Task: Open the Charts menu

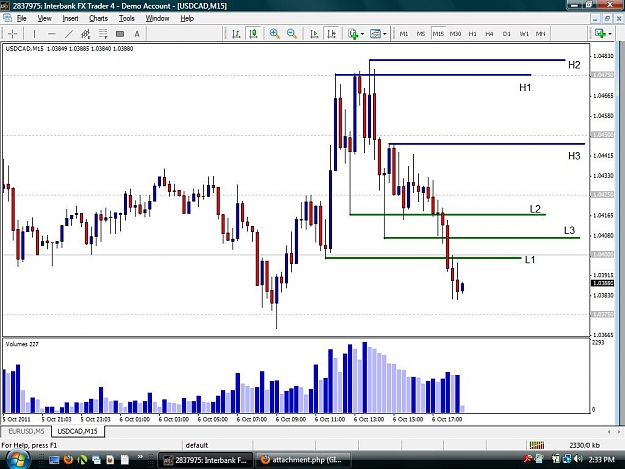Action: pyautogui.click(x=98, y=18)
